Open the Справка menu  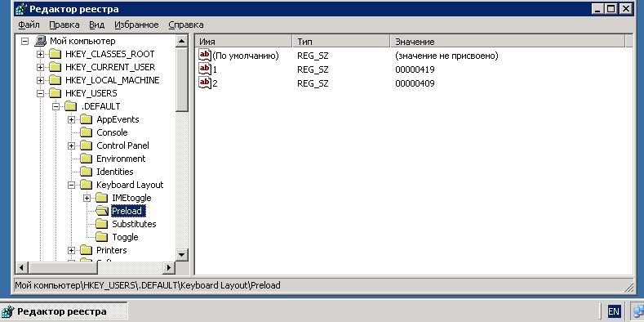[x=185, y=25]
